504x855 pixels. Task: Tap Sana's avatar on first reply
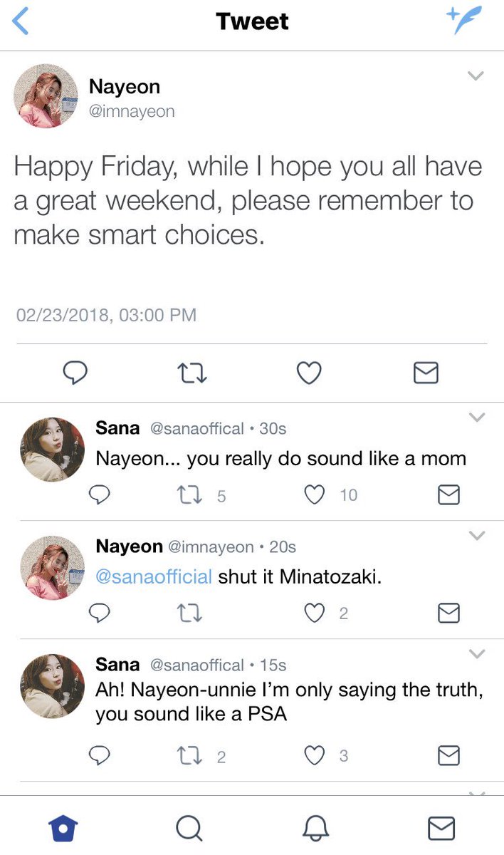coord(53,450)
